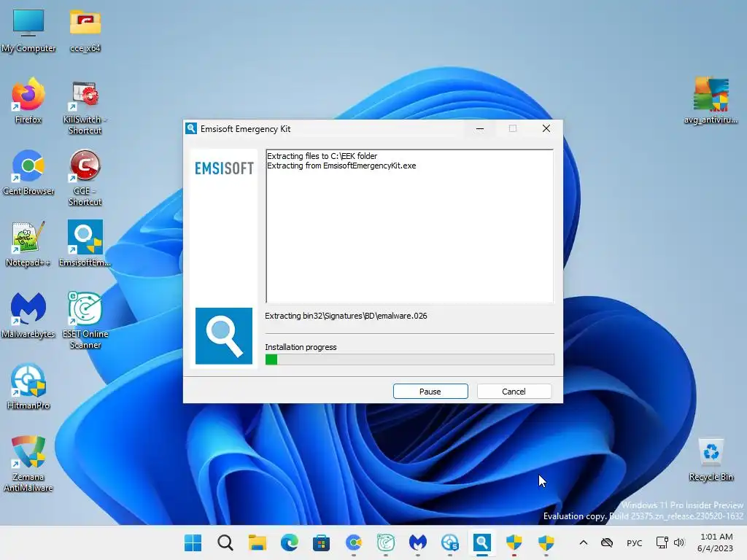Viewport: 747px width, 560px height.
Task: Switch to Cent Browser in the taskbar
Action: [354, 542]
